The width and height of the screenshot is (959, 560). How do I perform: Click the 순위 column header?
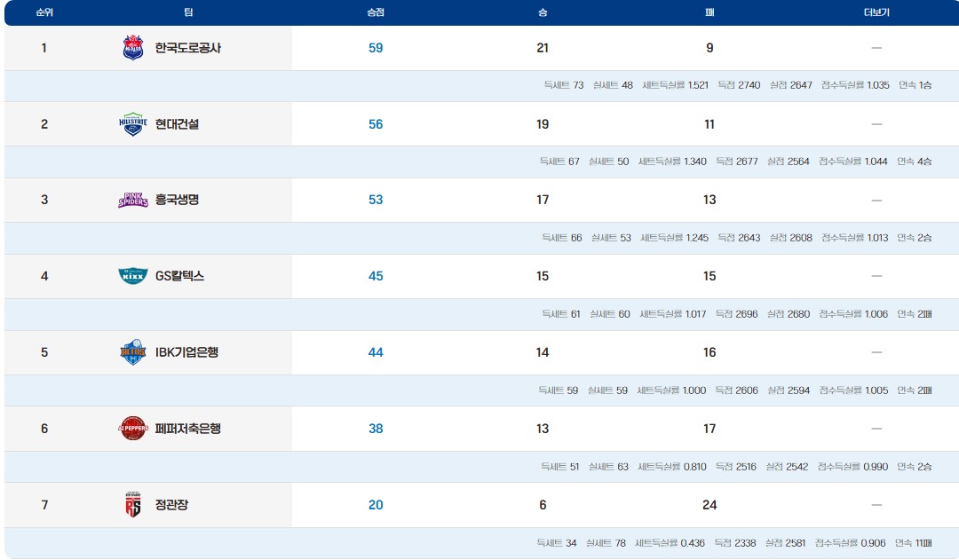[44, 12]
